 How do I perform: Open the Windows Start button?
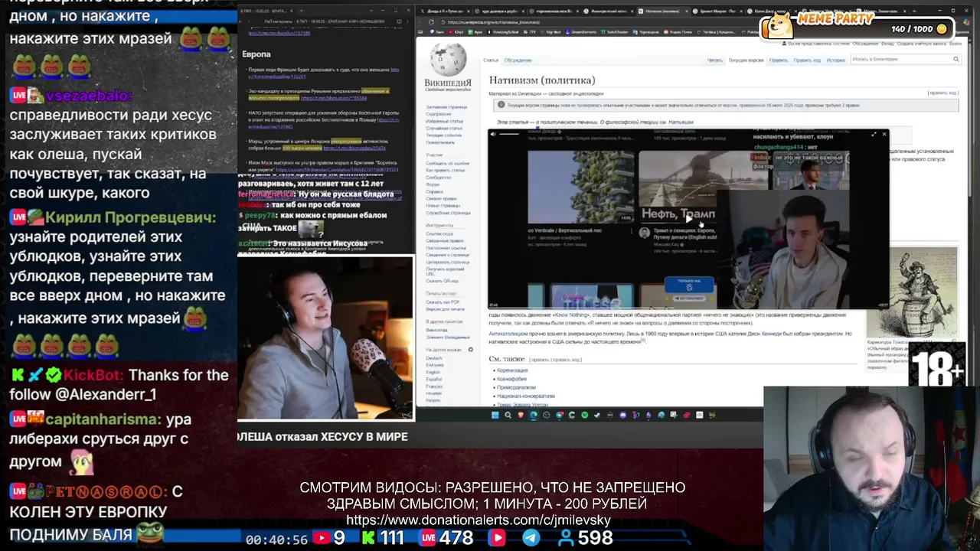[x=495, y=415]
